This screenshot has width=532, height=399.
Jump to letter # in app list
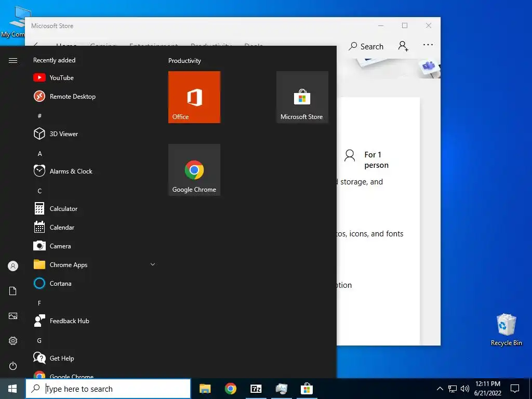click(x=39, y=116)
